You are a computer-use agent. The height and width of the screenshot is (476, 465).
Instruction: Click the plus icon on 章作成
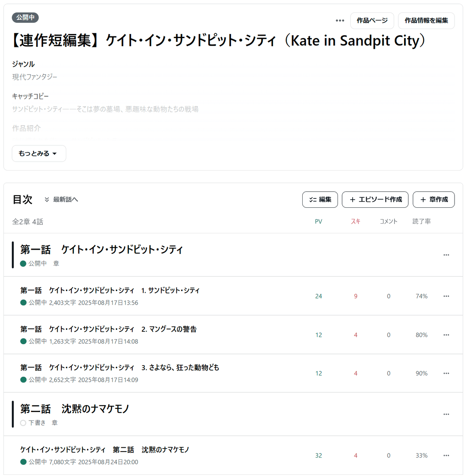pyautogui.click(x=422, y=200)
